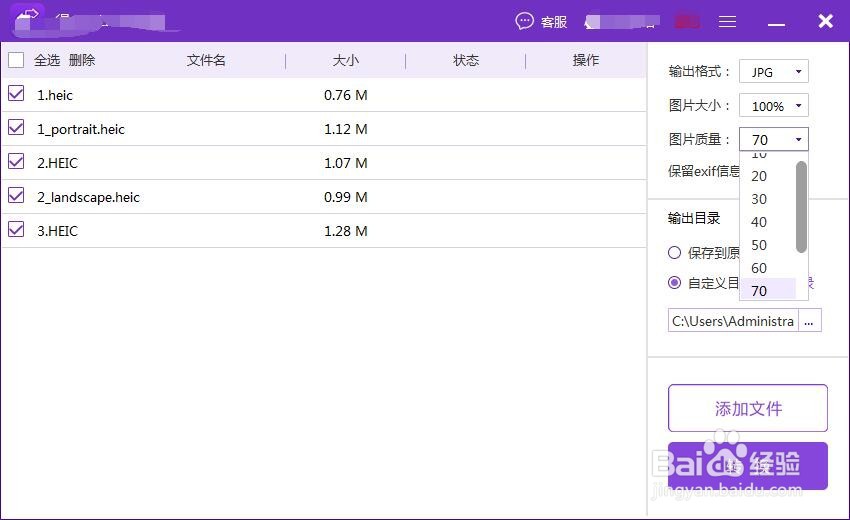Viewport: 850px width, 520px height.
Task: Click the 大小 column header
Action: click(x=346, y=60)
